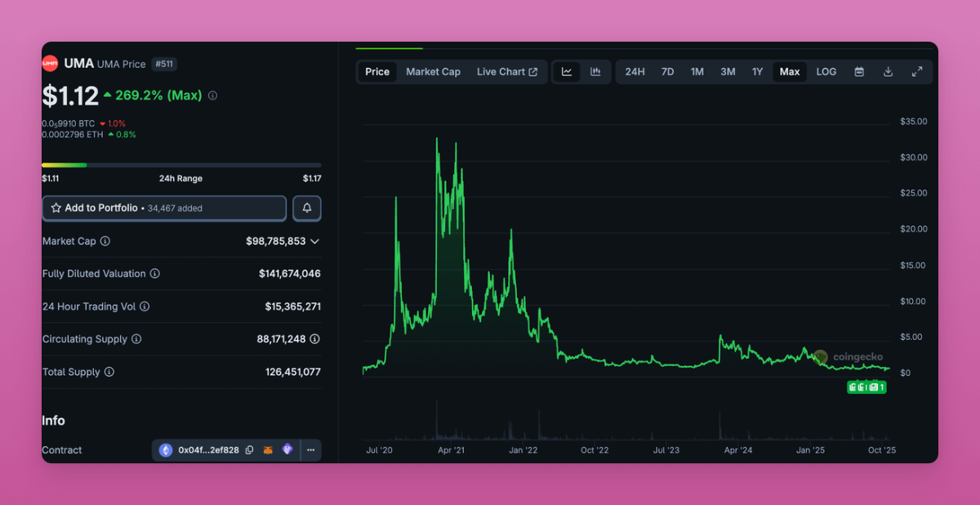Image resolution: width=980 pixels, height=505 pixels.
Task: Set chart range to 3M
Action: (x=728, y=72)
